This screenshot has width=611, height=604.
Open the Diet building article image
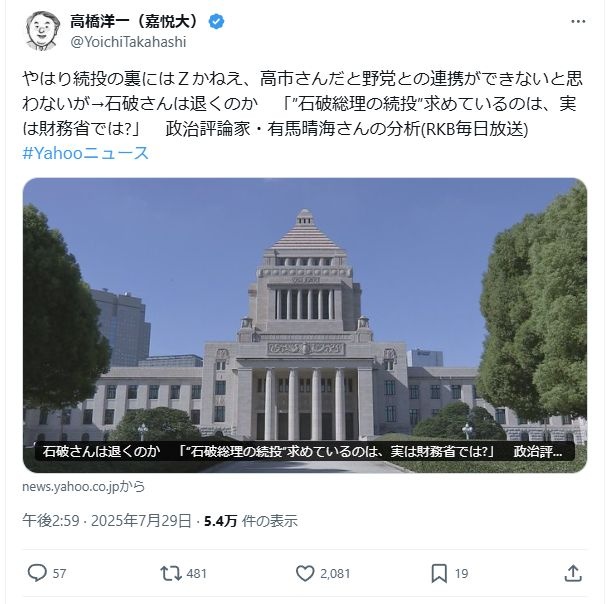point(305,325)
